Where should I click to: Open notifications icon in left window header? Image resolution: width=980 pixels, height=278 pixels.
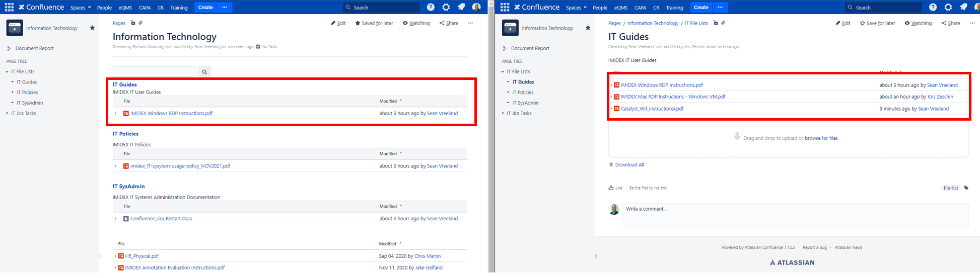click(x=461, y=8)
